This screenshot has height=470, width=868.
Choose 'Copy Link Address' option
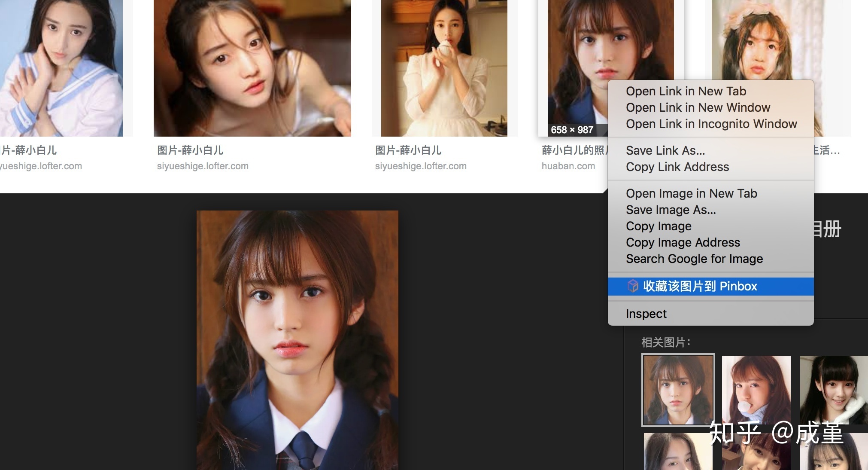tap(677, 167)
